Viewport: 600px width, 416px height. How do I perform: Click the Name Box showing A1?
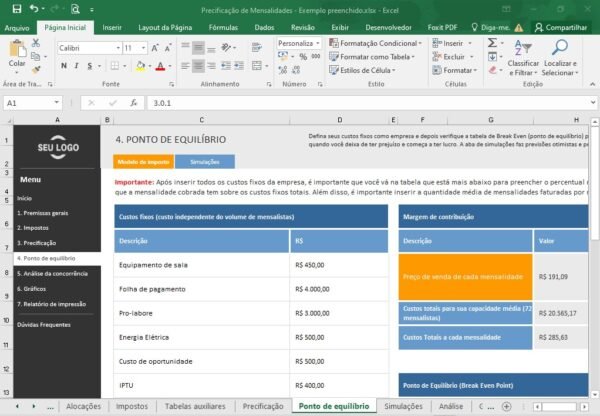pos(33,103)
